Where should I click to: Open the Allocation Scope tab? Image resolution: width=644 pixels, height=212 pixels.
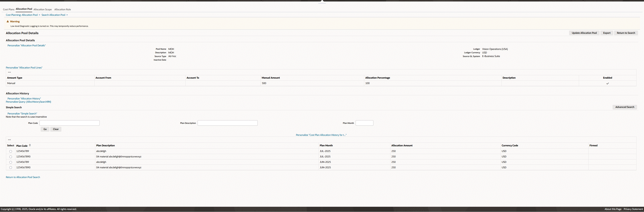tap(43, 10)
